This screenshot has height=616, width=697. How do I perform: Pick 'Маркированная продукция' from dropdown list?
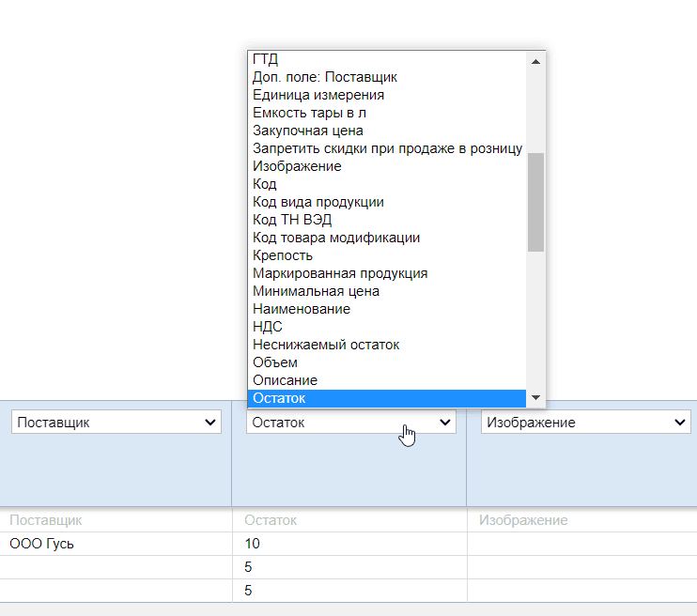click(340, 273)
